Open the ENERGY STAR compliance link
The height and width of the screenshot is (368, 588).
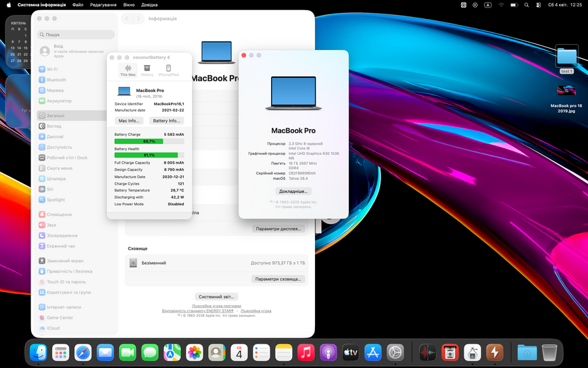tap(197, 311)
